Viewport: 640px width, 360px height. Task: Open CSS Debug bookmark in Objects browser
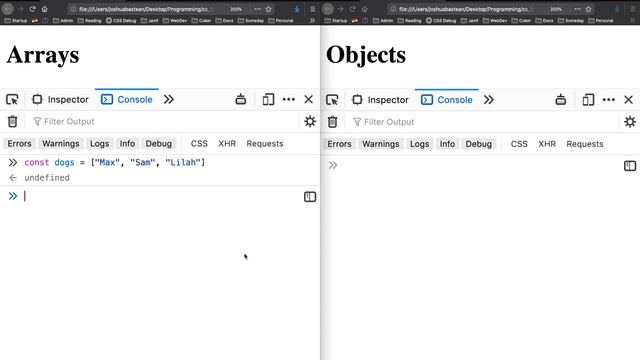click(441, 20)
